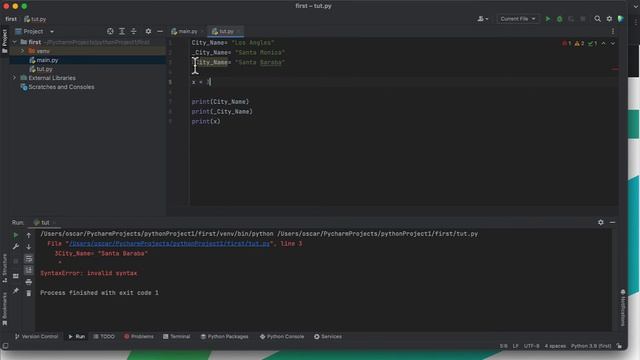Open the user account icon in toolbar
640x360 pixels.
click(482, 19)
